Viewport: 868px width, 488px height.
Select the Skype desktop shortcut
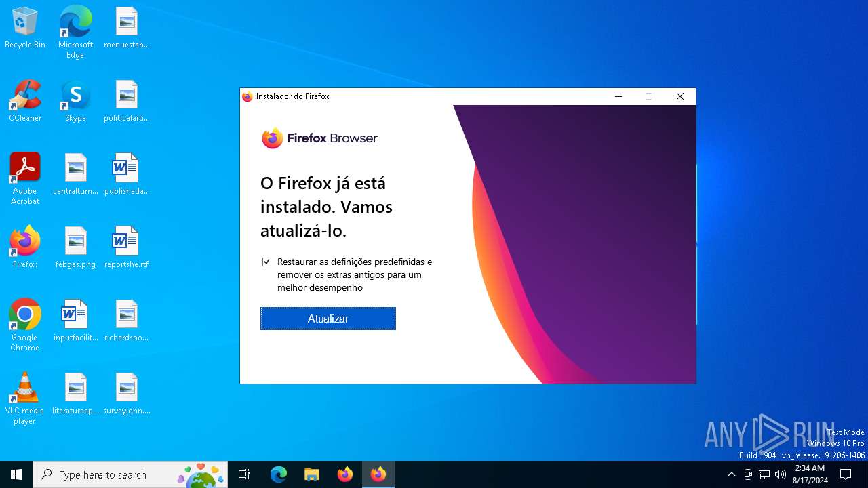click(x=75, y=101)
